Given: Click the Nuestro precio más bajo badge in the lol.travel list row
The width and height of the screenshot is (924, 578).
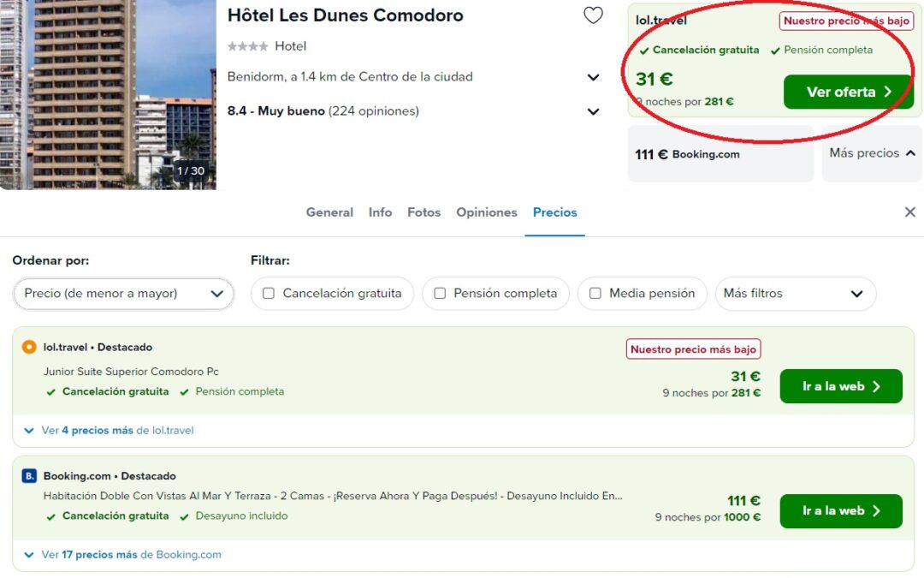Looking at the screenshot, I should click(x=693, y=349).
